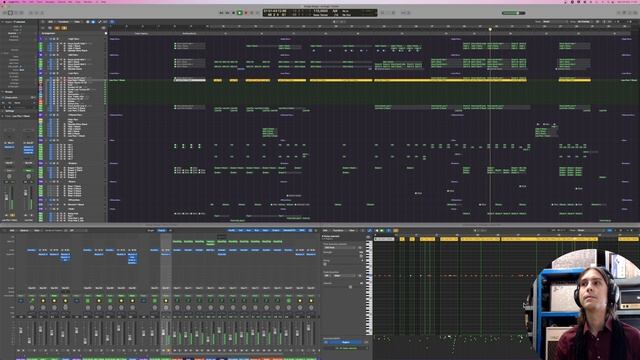The height and width of the screenshot is (360, 640).
Task: Fast forward using the transport Forward button
Action: (x=227, y=13)
